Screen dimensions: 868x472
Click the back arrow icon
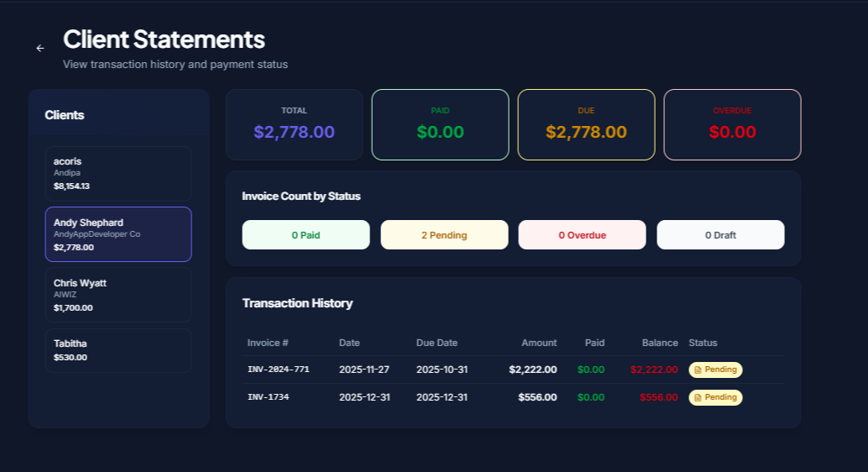[40, 49]
